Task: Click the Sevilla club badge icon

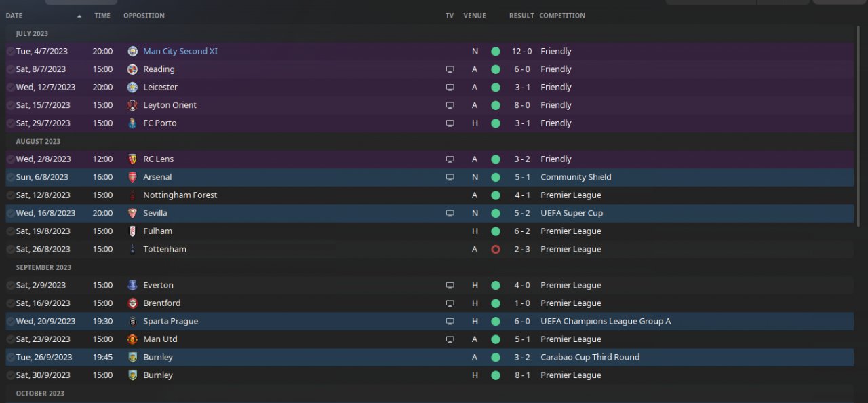Action: 132,213
